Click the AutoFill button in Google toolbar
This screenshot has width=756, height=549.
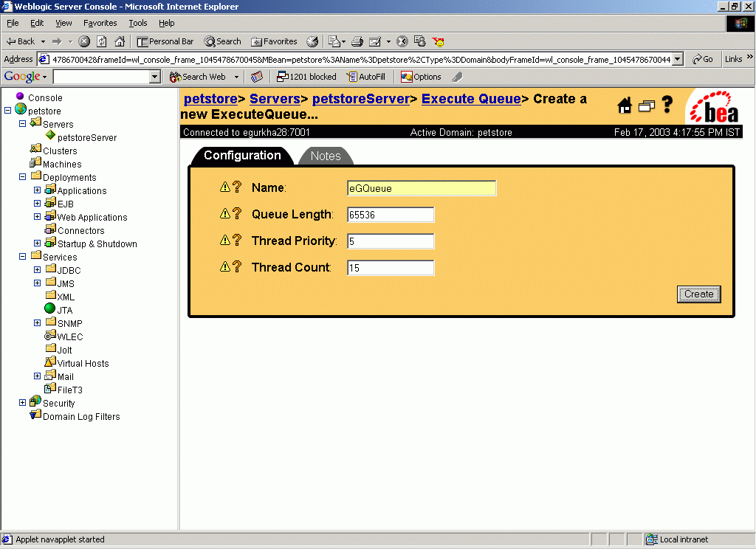[x=366, y=77]
